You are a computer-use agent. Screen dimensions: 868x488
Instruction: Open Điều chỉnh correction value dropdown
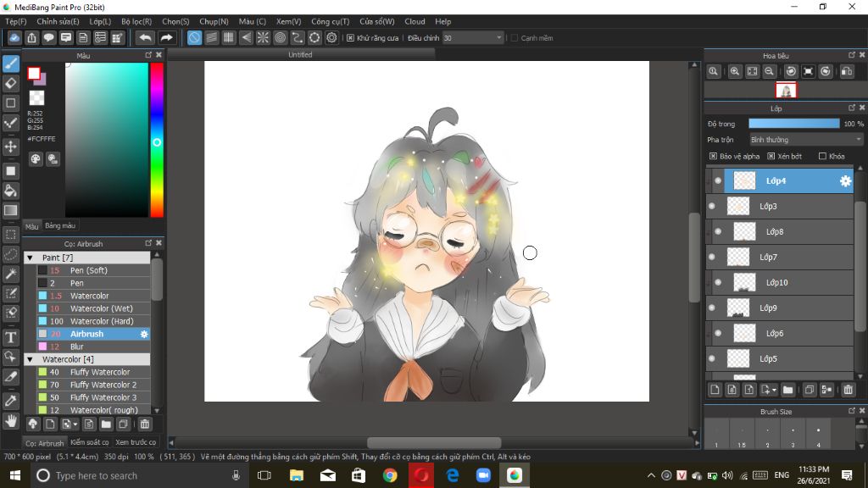[x=473, y=38]
